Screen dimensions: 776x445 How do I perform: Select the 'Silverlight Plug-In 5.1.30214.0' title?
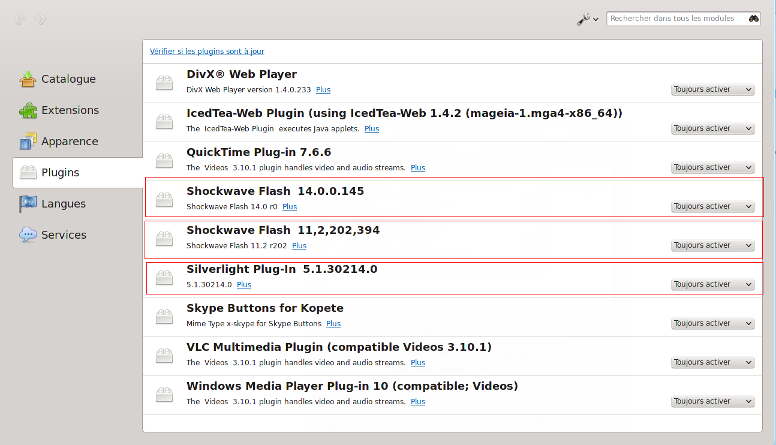[x=282, y=269]
